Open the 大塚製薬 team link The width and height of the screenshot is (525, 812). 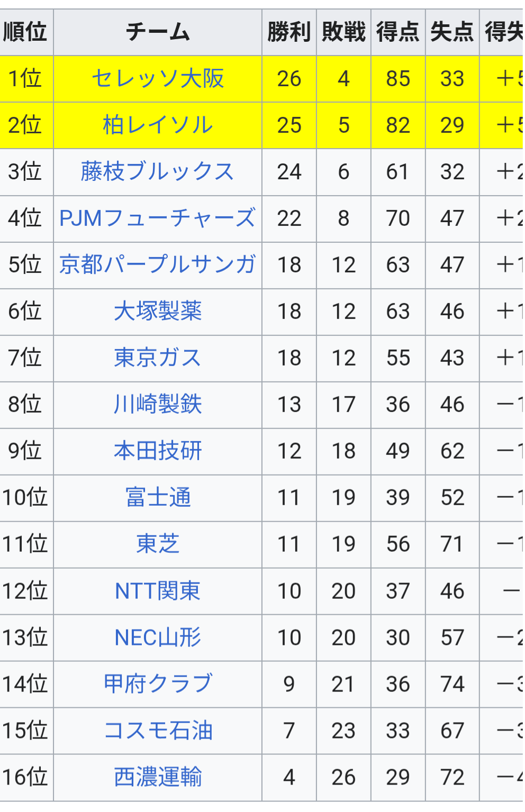(x=158, y=312)
